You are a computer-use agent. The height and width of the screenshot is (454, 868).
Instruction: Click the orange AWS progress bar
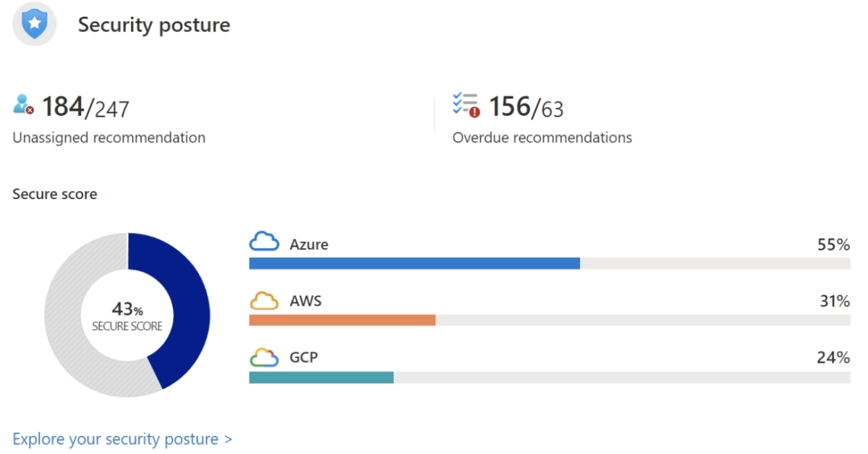point(342,320)
